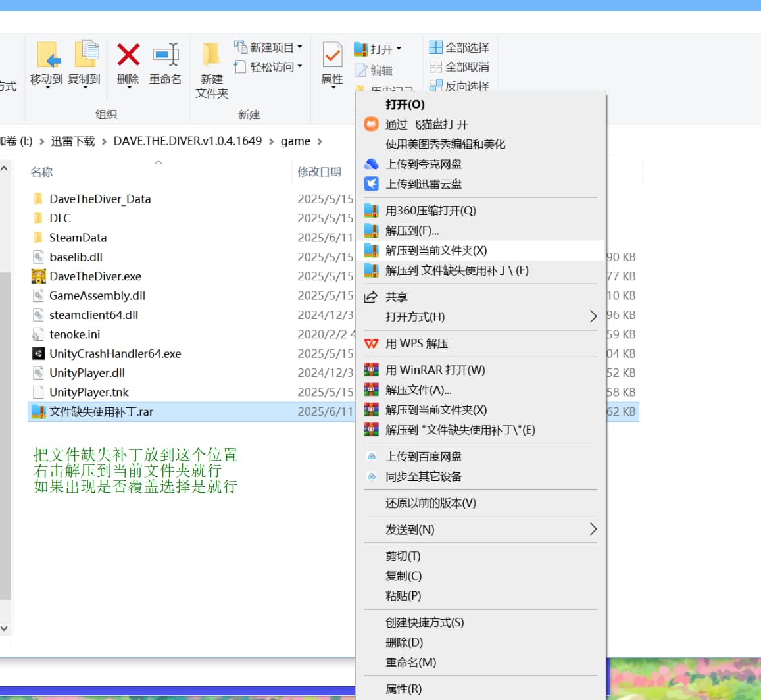This screenshot has height=700, width=761.
Task: Choose 复制(C) in the context menu
Action: 480,576
